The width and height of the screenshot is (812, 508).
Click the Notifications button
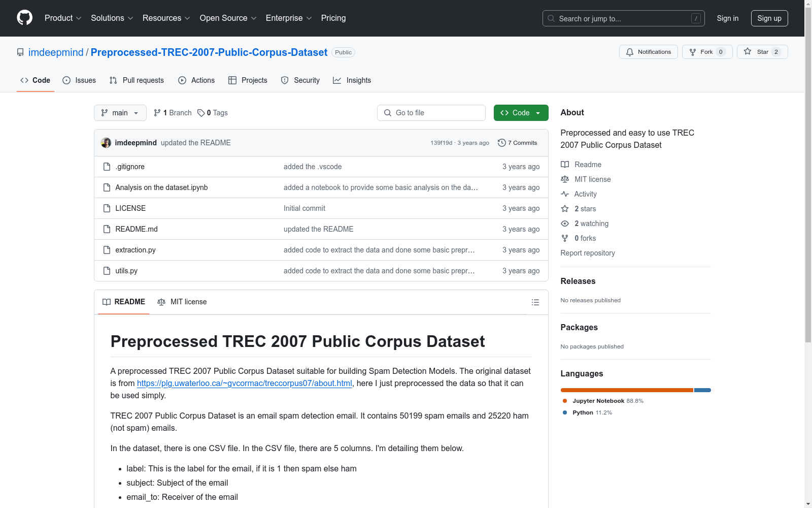(x=649, y=52)
